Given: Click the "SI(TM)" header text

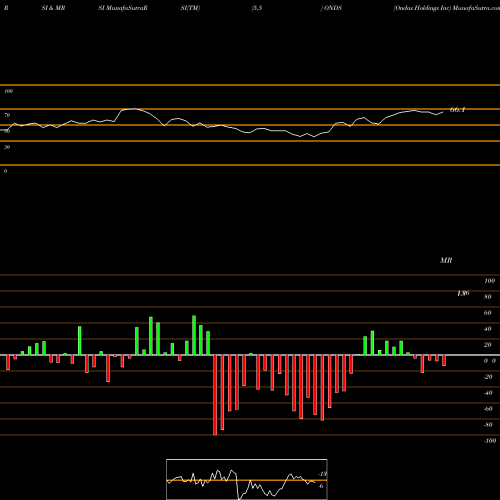Looking at the screenshot, I should [190, 8].
